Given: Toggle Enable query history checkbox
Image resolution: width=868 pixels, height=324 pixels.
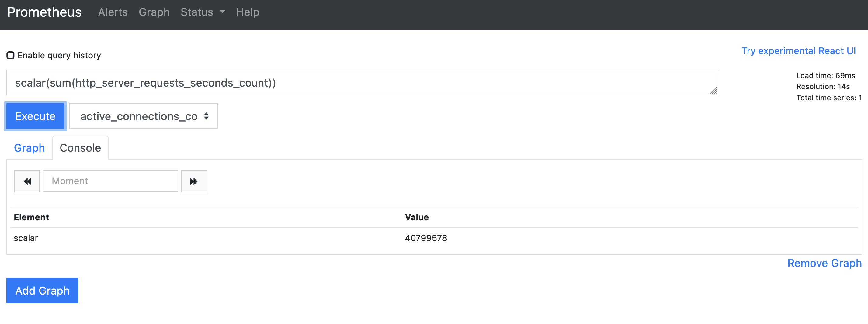Looking at the screenshot, I should pyautogui.click(x=10, y=55).
